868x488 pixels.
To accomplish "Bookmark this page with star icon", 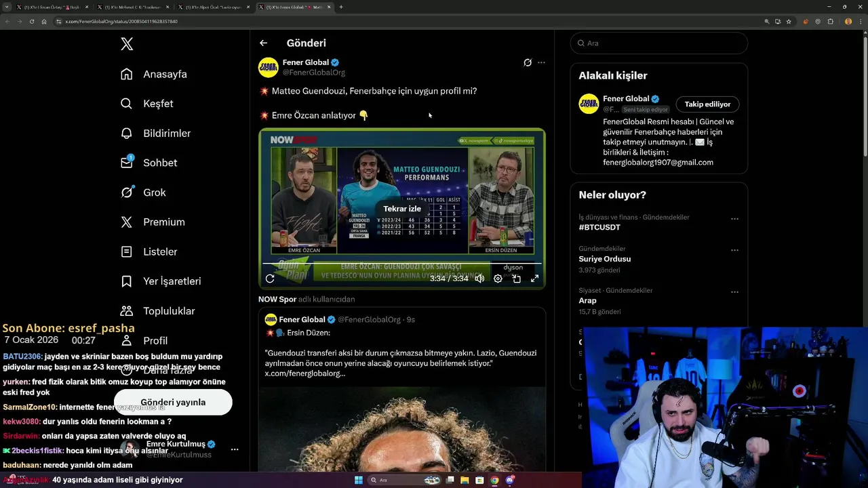I will click(x=789, y=22).
